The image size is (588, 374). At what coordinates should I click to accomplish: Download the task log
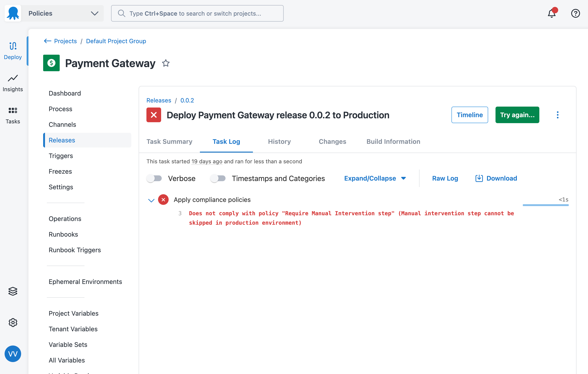click(x=496, y=178)
